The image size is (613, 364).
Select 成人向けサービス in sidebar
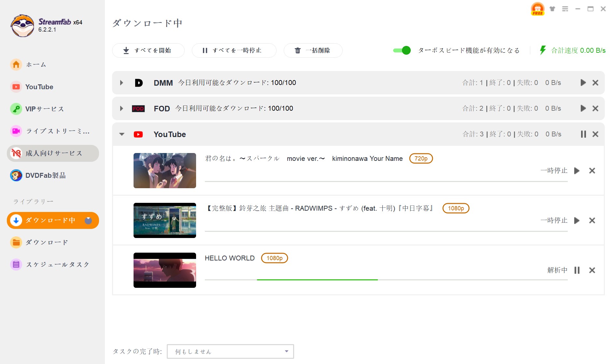click(x=53, y=153)
